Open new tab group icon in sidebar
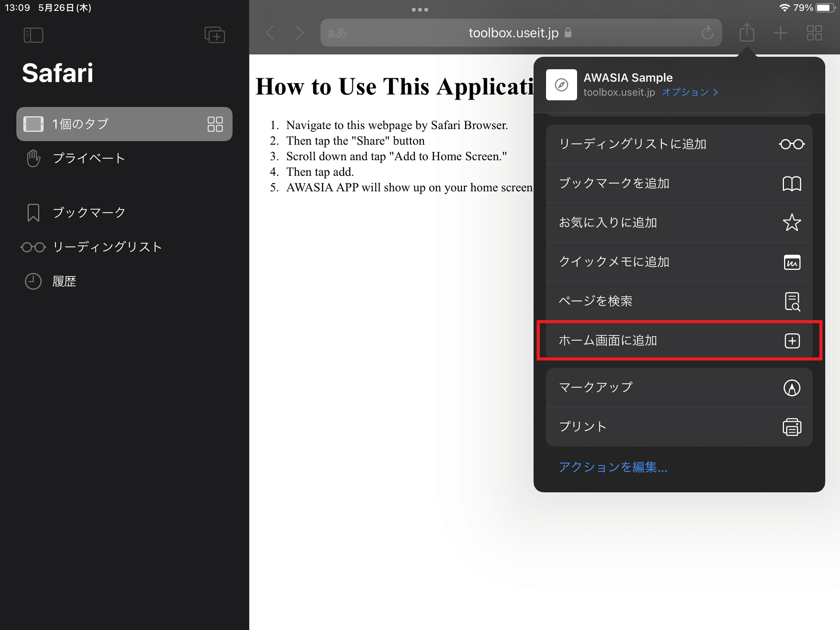The width and height of the screenshot is (840, 630). pyautogui.click(x=215, y=35)
